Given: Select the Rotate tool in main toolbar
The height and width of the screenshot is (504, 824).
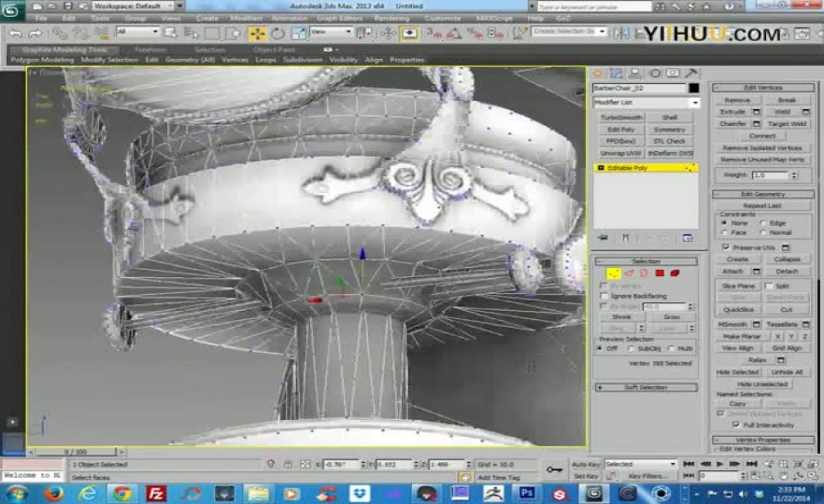Looking at the screenshot, I should 277,34.
